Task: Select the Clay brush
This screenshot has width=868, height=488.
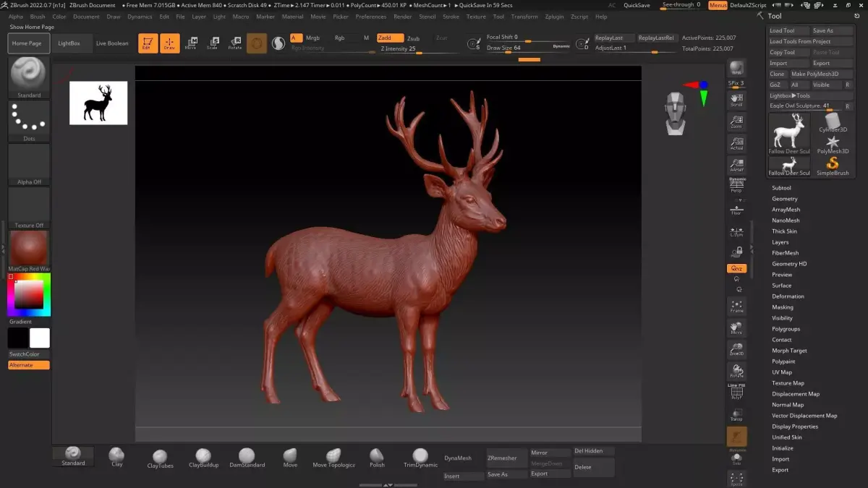Action: 116,457
